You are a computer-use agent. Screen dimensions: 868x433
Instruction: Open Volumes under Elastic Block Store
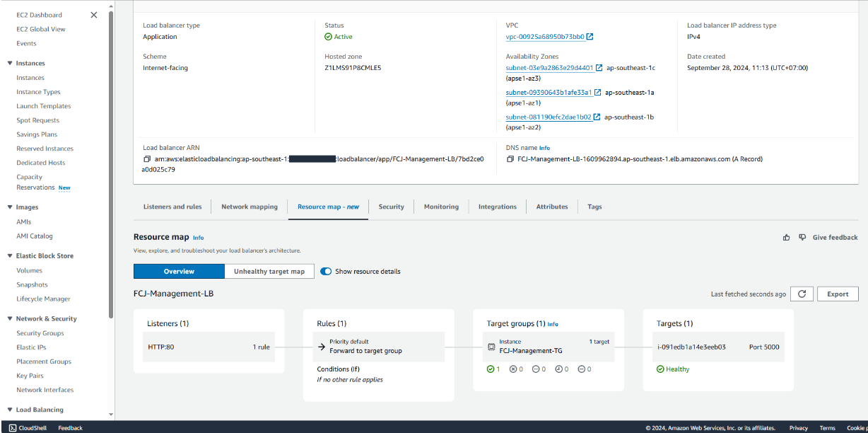29,270
